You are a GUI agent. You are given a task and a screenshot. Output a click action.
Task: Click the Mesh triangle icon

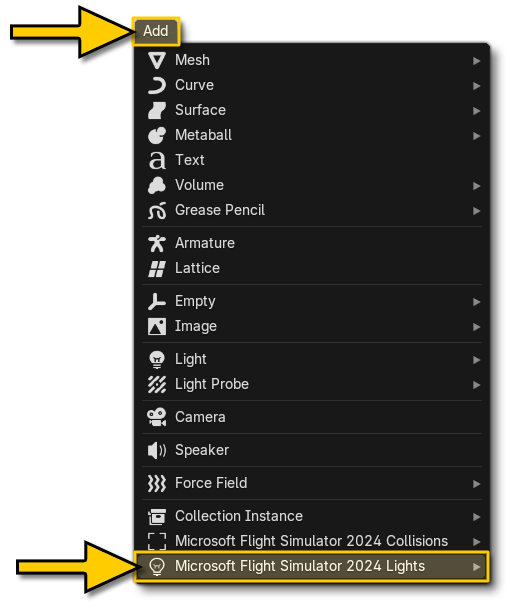[x=157, y=61]
